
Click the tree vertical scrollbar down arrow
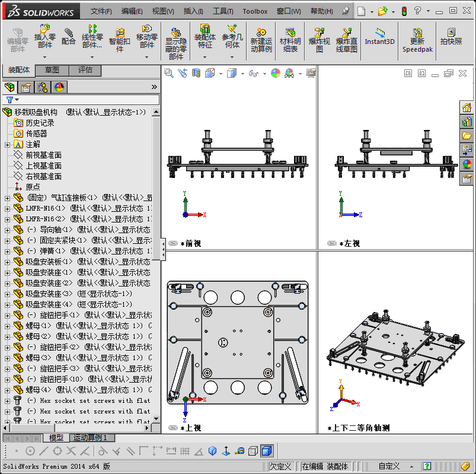pyautogui.click(x=156, y=418)
